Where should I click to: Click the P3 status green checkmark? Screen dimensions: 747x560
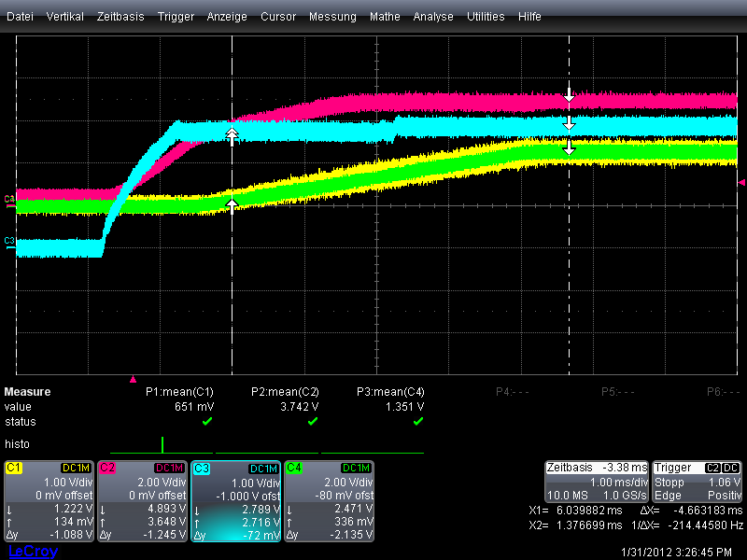(x=418, y=422)
